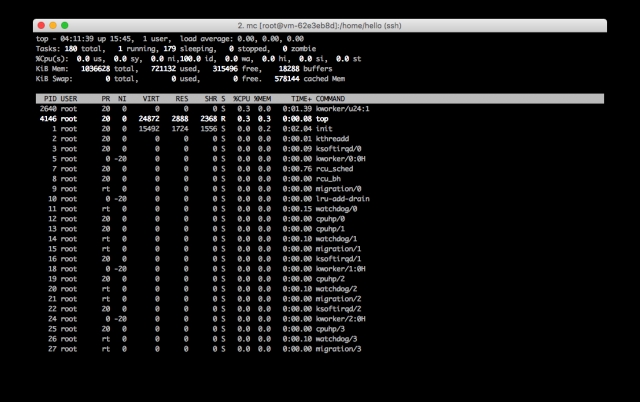640x402 pixels.
Task: Click PID 4146 in the process list
Action: [x=48, y=119]
